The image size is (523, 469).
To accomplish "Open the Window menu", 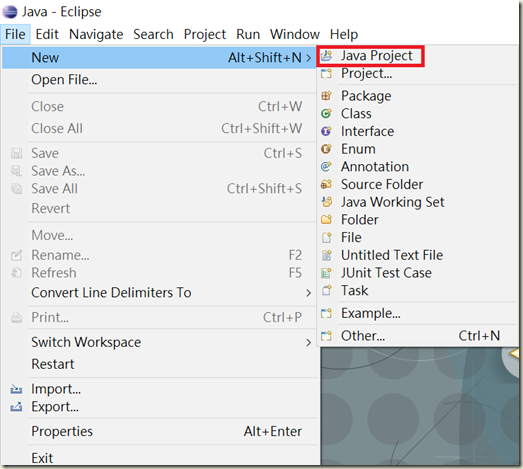I will pos(295,34).
